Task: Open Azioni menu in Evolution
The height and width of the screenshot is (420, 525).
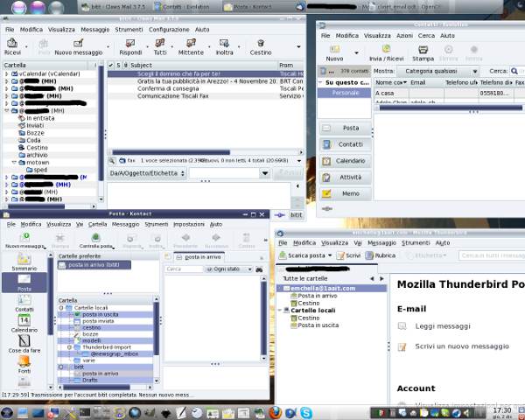Action: click(404, 36)
